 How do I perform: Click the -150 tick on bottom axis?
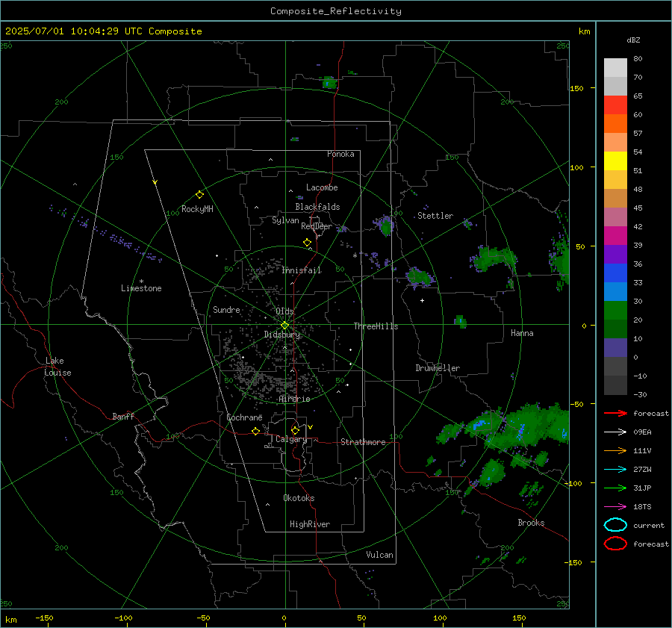tap(44, 618)
